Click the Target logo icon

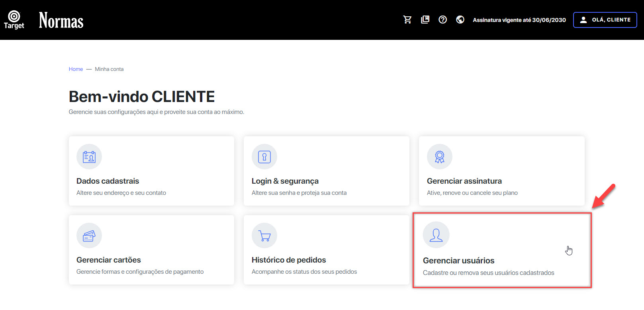click(14, 20)
